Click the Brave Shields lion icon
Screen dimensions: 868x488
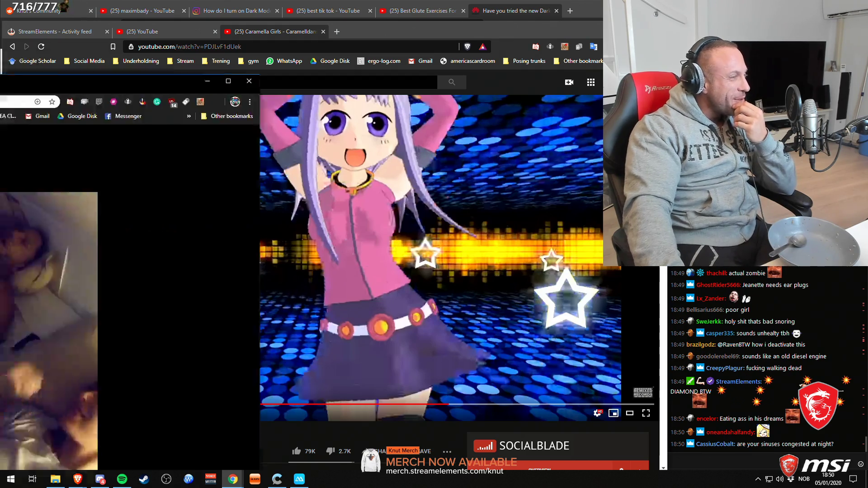(x=467, y=47)
